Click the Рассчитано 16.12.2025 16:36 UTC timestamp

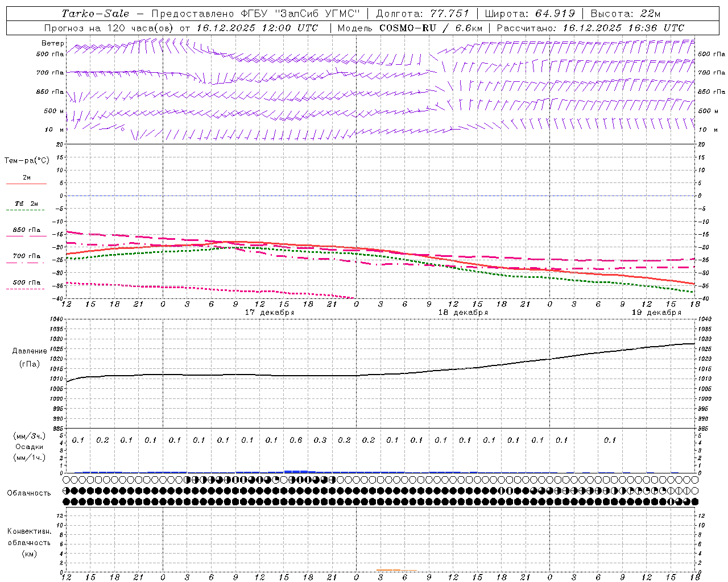590,28
